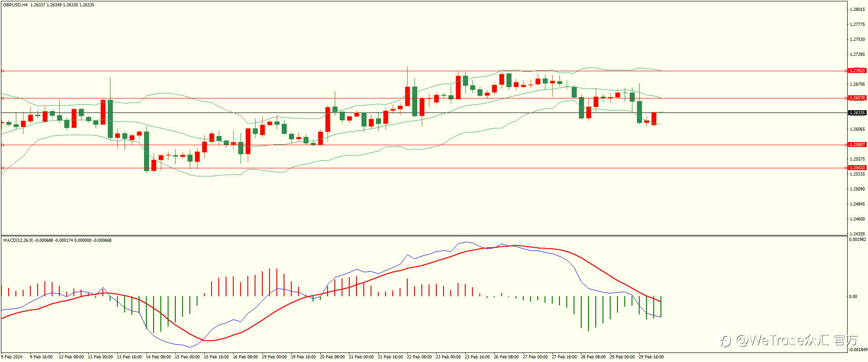Click the 0.00 MACD zero level label
The image size is (868, 362).
[x=853, y=297]
